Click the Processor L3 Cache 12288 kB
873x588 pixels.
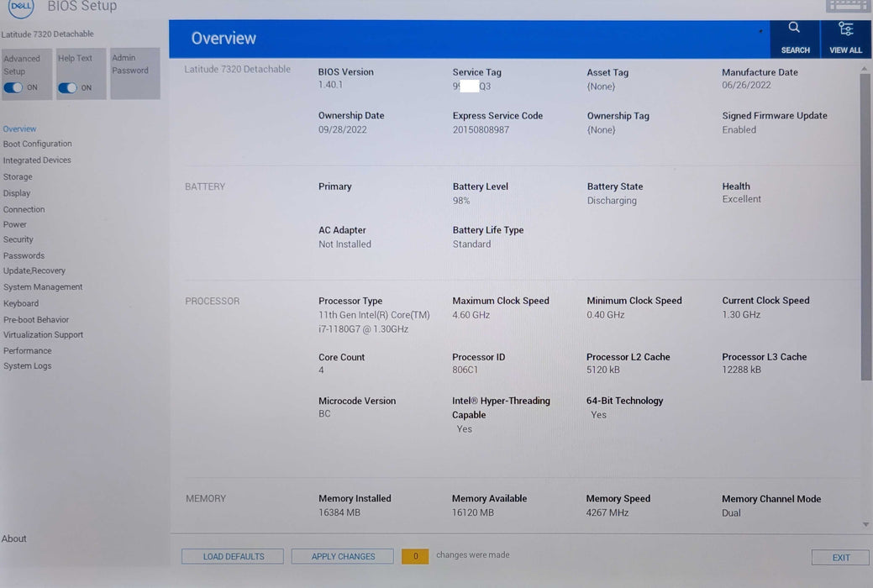tap(741, 370)
